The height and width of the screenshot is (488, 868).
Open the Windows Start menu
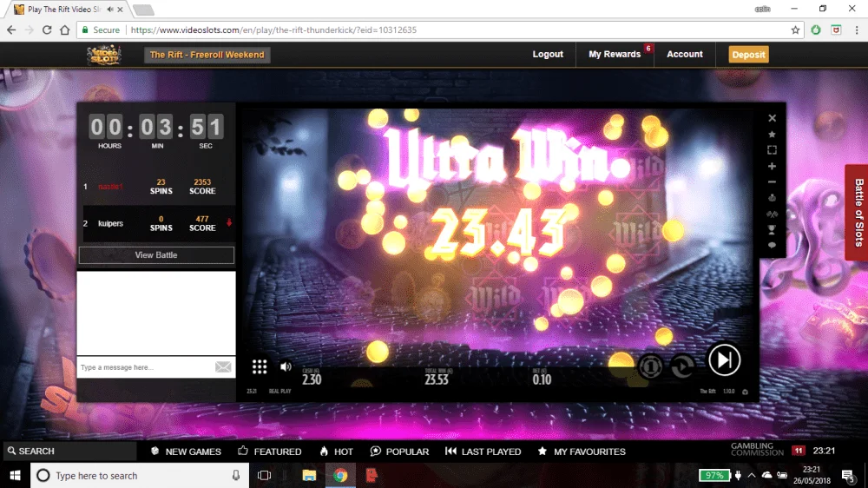point(15,475)
